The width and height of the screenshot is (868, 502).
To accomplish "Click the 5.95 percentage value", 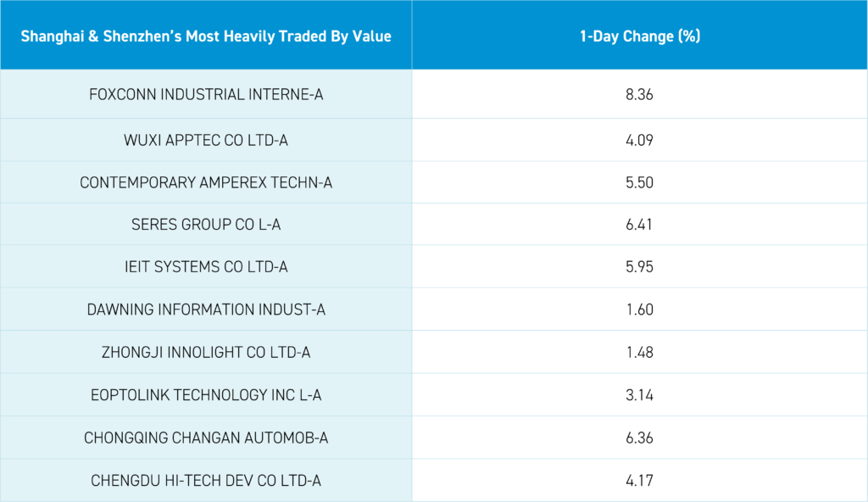I will click(x=639, y=267).
